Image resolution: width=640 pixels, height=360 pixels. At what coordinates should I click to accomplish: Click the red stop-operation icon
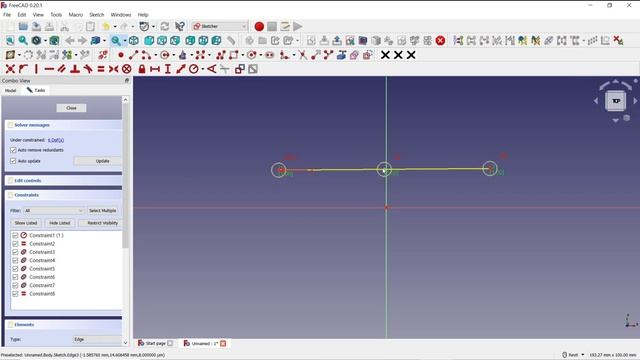tap(440, 40)
